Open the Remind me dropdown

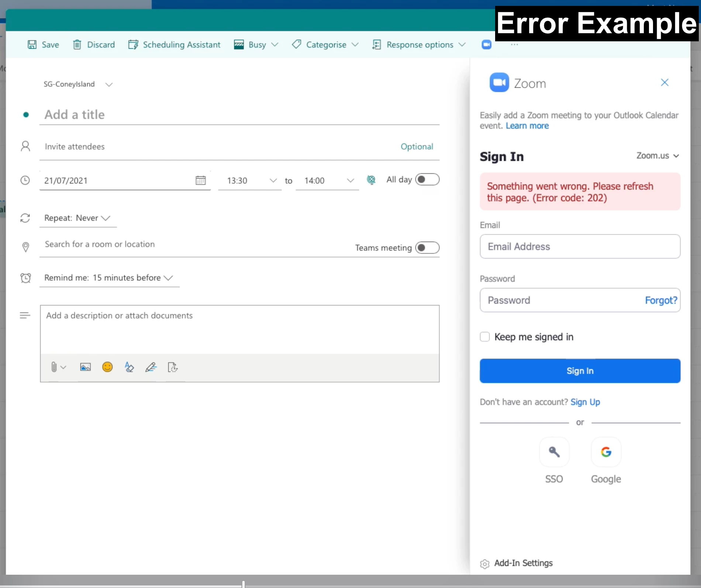[109, 278]
